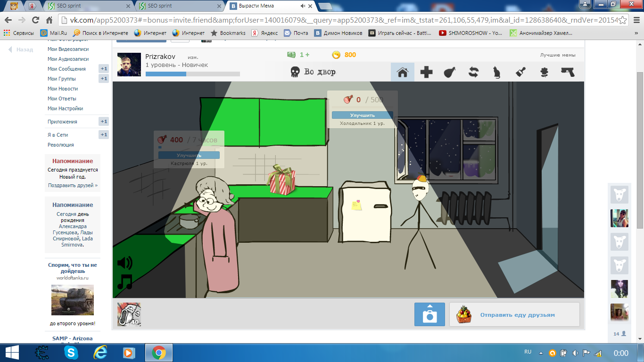Click the camera screenshot button
Screen dimensions: 644x362
click(x=429, y=314)
